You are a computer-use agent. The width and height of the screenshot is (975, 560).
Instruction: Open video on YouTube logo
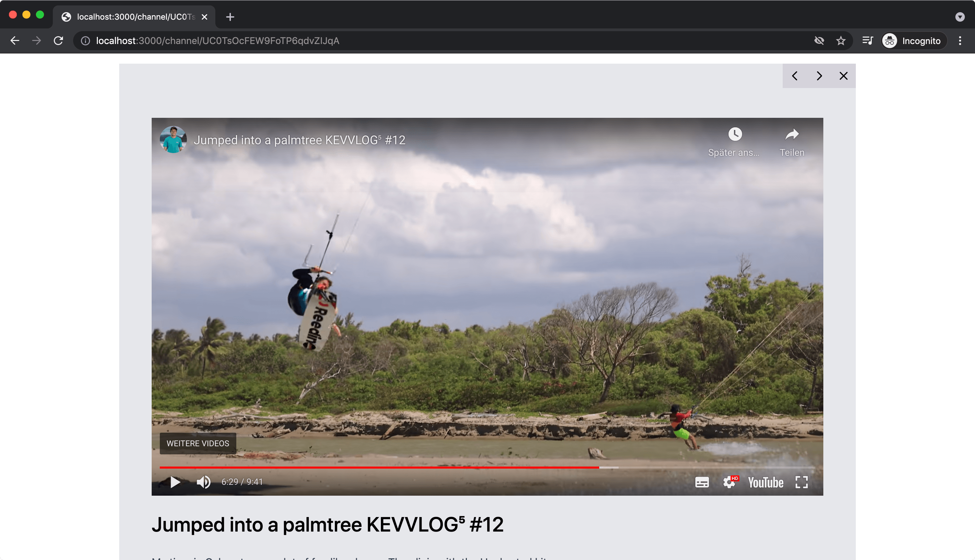click(x=765, y=482)
